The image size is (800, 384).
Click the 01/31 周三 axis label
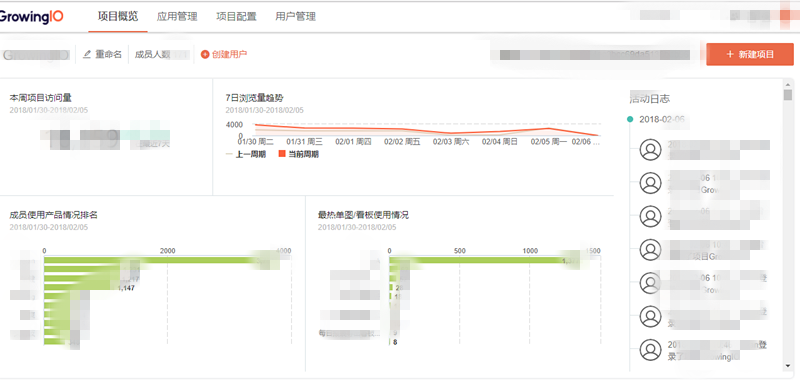305,142
